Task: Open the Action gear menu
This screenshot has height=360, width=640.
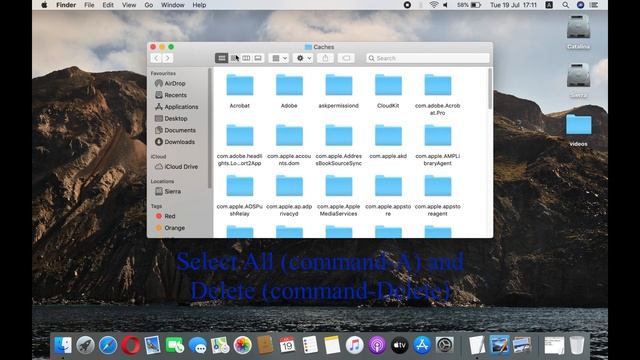Action: pos(303,58)
